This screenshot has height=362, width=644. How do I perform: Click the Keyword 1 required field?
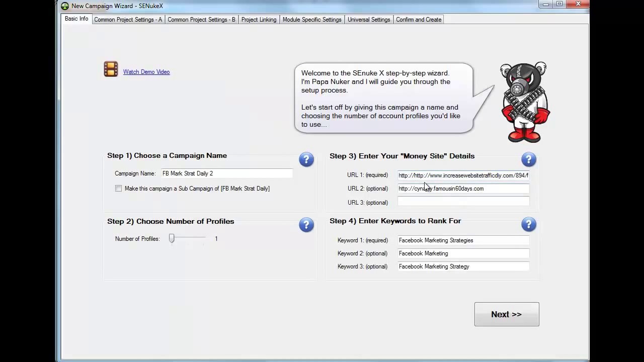tap(463, 240)
